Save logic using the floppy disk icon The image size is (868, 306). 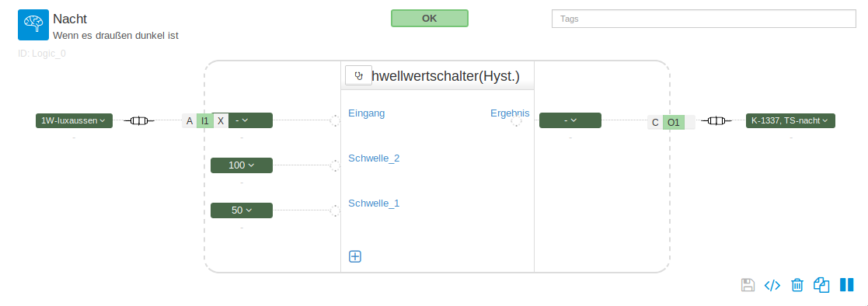(x=748, y=285)
